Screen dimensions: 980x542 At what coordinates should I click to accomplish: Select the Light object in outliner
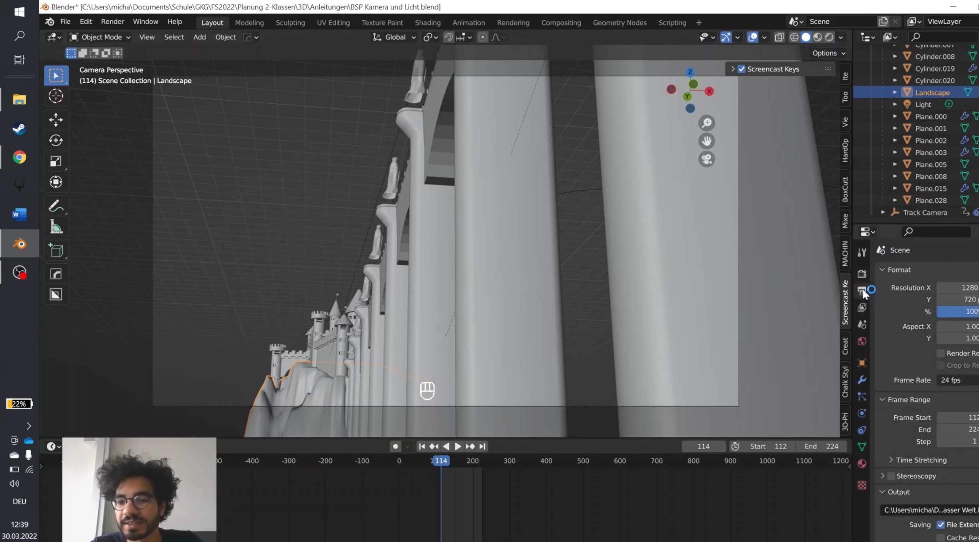tap(924, 104)
